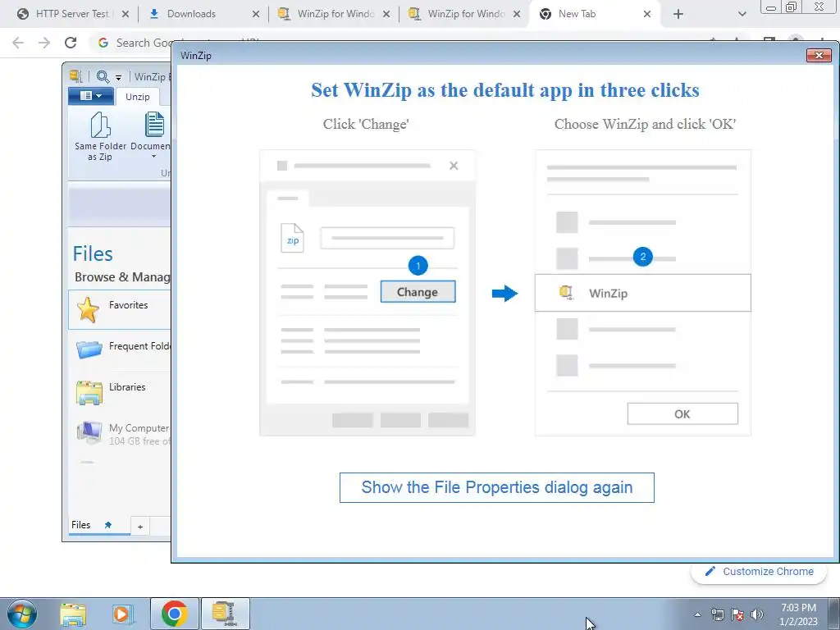Open My Computer in Files pane
Viewport: 840px width, 630px height.
click(x=120, y=433)
